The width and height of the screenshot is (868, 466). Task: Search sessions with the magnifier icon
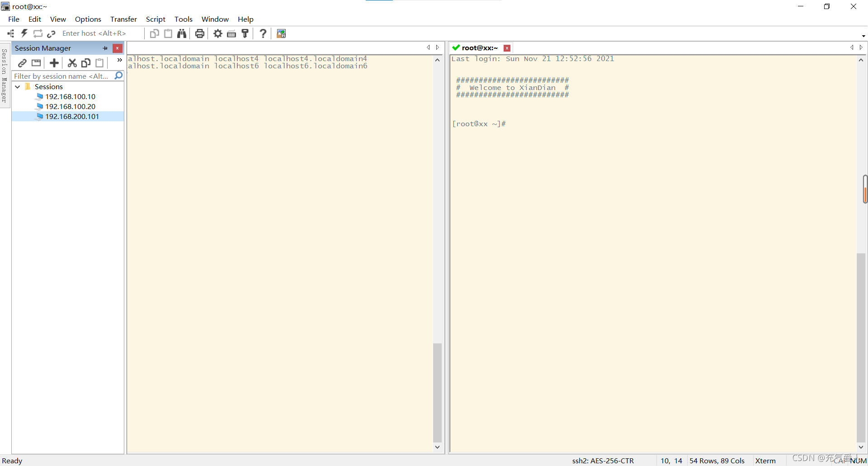pos(118,76)
